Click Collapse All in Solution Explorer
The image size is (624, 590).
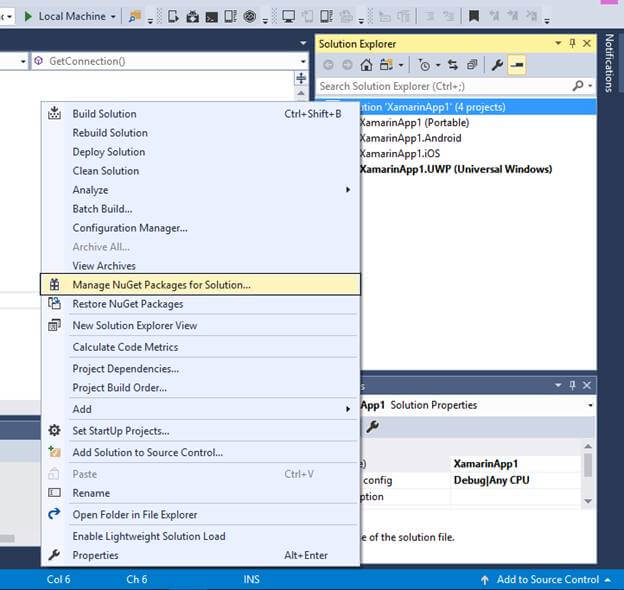click(472, 64)
